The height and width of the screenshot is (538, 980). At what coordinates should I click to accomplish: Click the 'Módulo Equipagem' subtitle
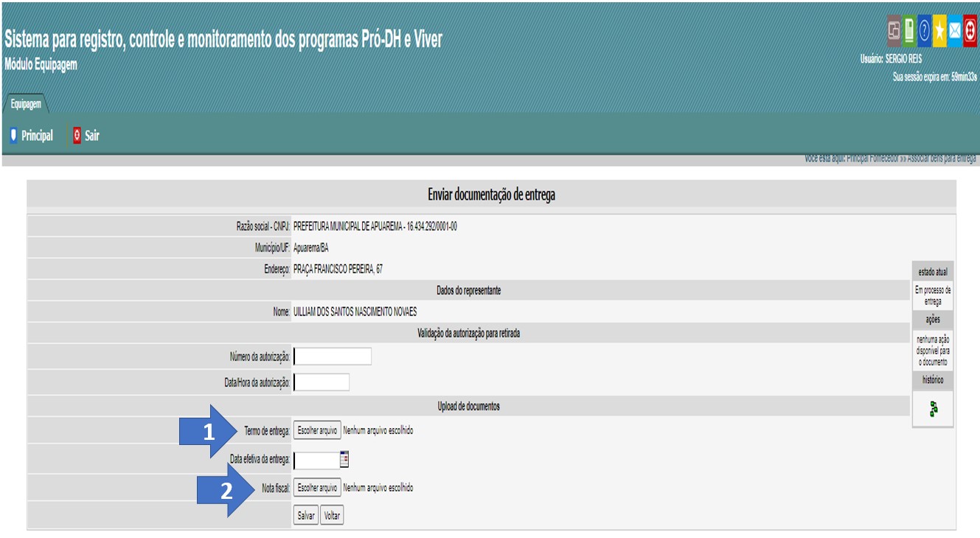pos(41,64)
